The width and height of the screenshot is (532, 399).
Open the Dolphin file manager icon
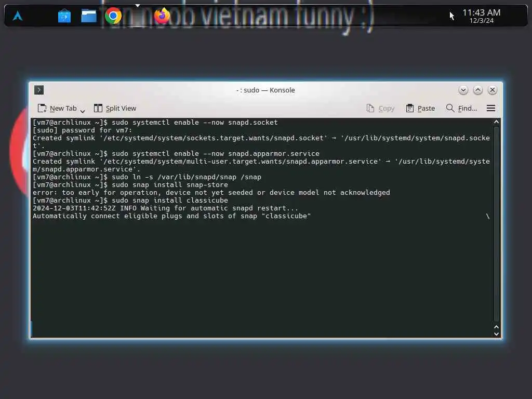click(88, 16)
